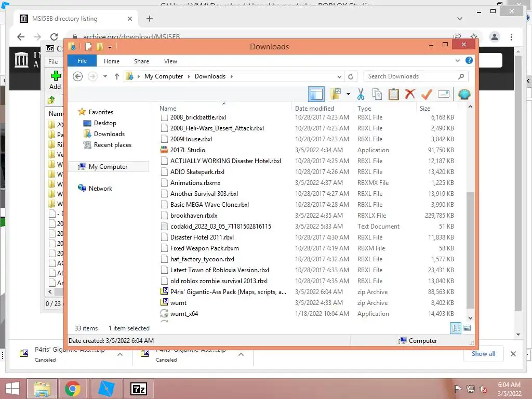Switch to large icons view in status bar
532x399 pixels.
click(x=467, y=328)
